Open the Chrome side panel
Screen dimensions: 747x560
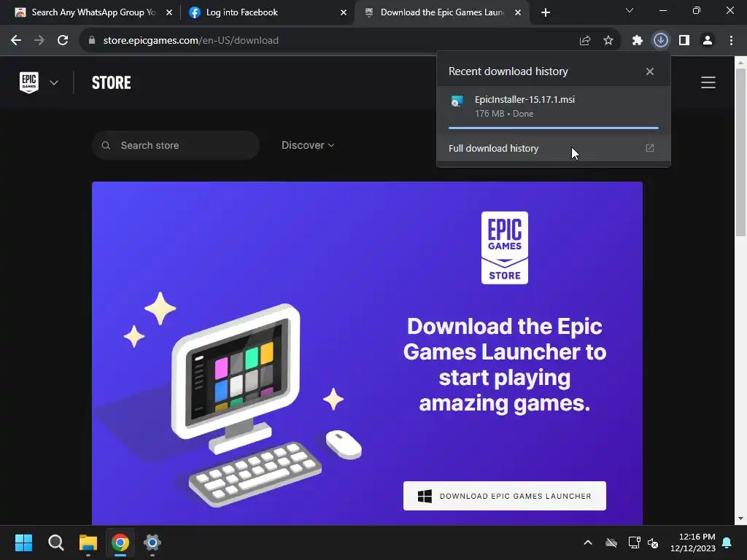pyautogui.click(x=684, y=41)
